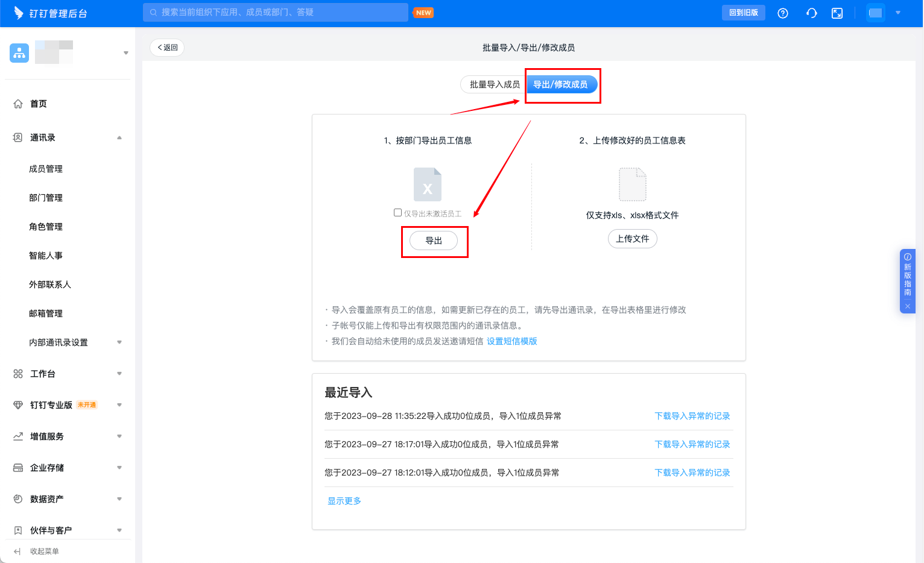Click 回到旧版 button in header
924x563 pixels.
coord(744,13)
